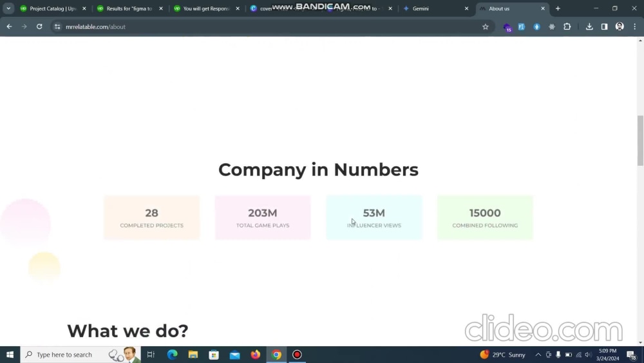The width and height of the screenshot is (644, 363).
Task: Open the blue square extension icon
Action: click(522, 26)
